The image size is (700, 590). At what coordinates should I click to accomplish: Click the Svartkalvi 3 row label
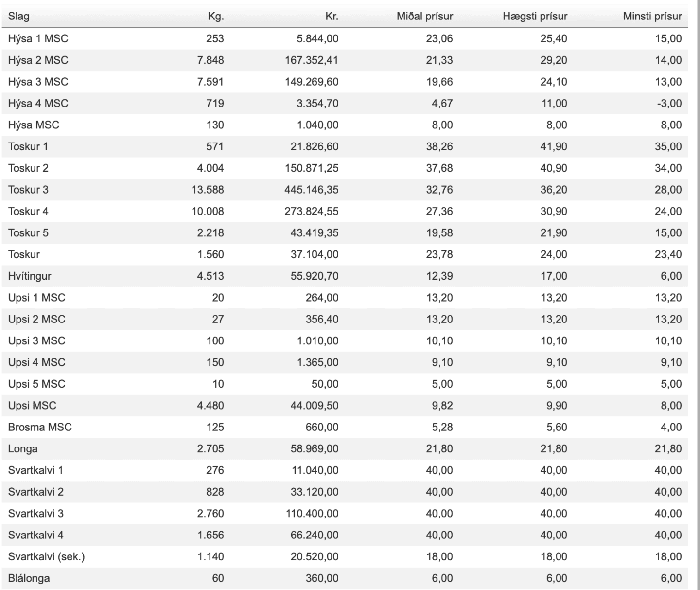(36, 514)
